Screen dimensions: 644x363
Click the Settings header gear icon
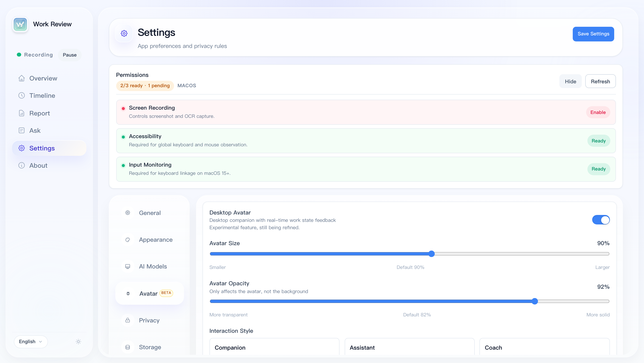(x=124, y=33)
